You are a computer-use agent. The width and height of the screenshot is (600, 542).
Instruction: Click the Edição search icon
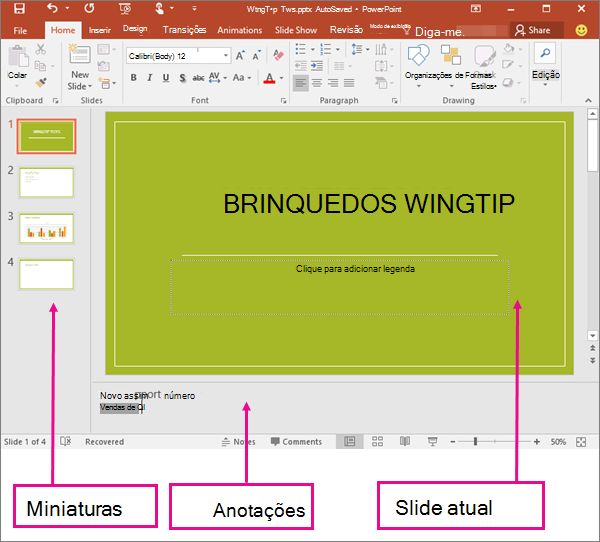pos(545,53)
